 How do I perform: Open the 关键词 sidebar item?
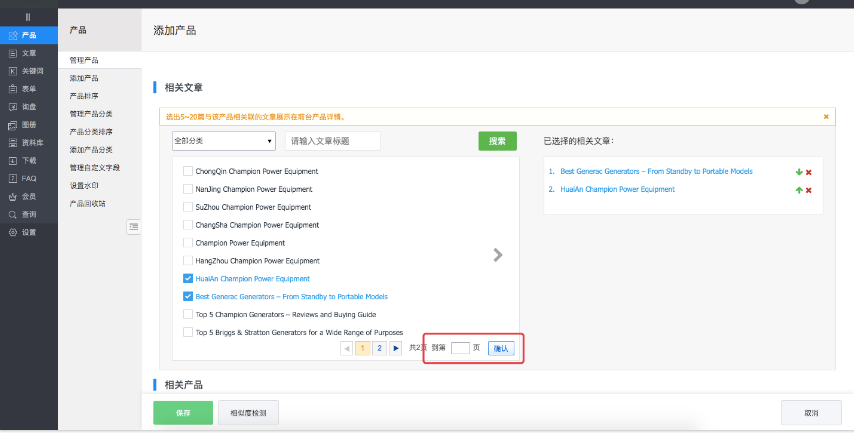tap(32, 71)
